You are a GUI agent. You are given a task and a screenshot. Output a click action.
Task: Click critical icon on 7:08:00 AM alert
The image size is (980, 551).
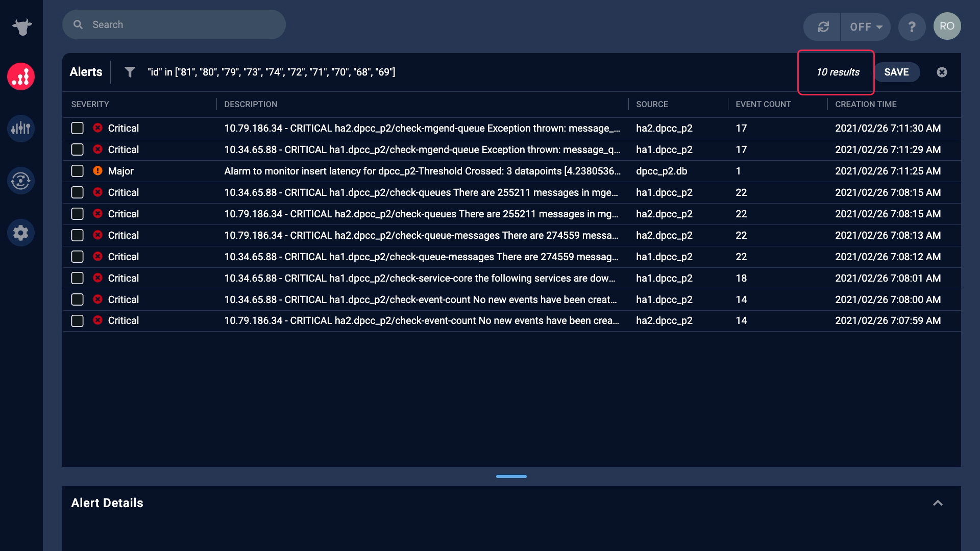[x=97, y=299]
